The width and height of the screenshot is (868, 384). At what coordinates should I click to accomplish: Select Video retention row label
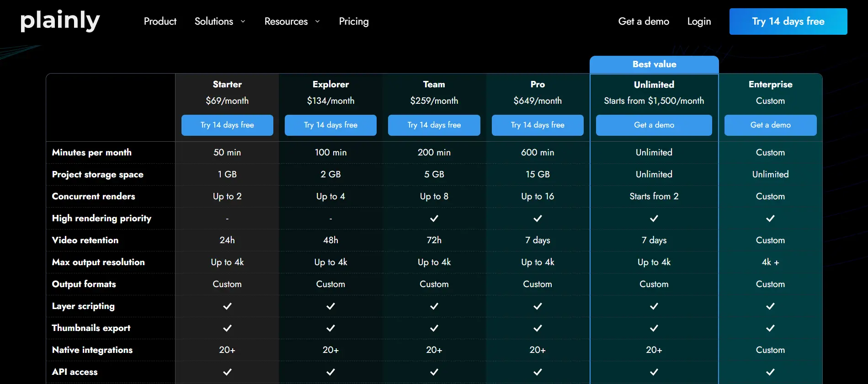(x=85, y=240)
